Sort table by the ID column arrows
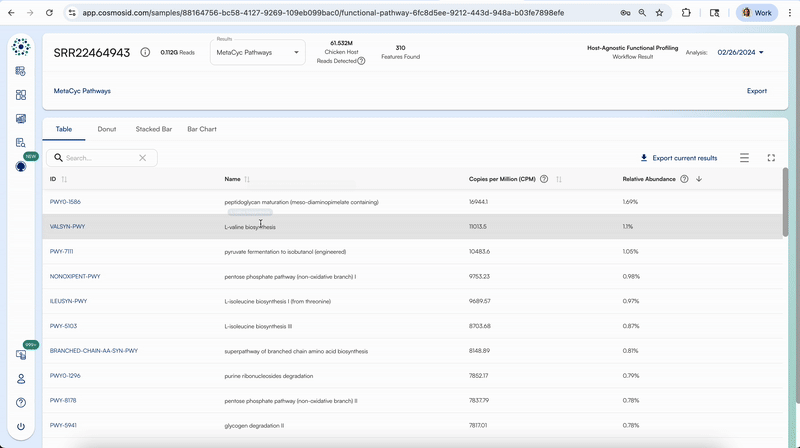Image resolution: width=800 pixels, height=448 pixels. click(x=64, y=179)
